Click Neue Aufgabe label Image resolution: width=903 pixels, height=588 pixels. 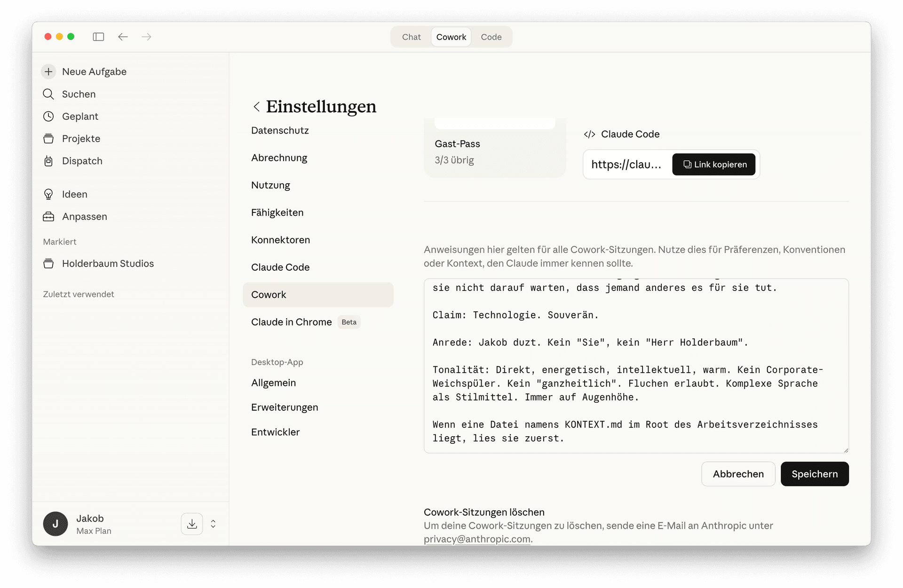[x=94, y=71]
